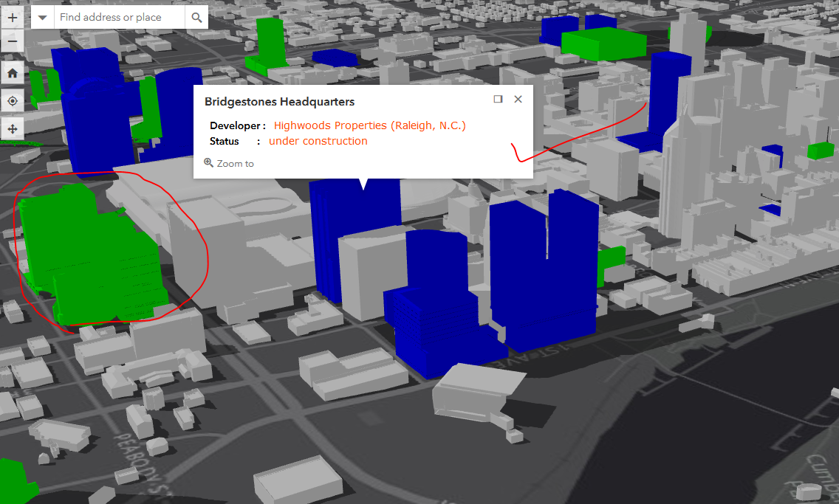Zoom out with the minus button
The height and width of the screenshot is (504, 839).
(x=13, y=41)
